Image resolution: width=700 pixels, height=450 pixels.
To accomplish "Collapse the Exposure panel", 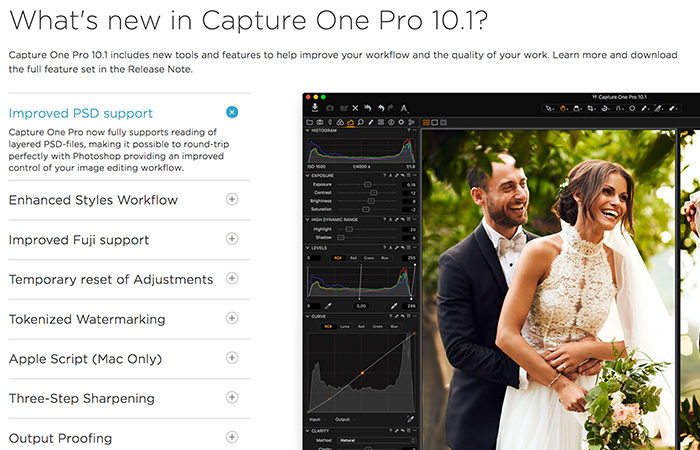I will (x=308, y=175).
